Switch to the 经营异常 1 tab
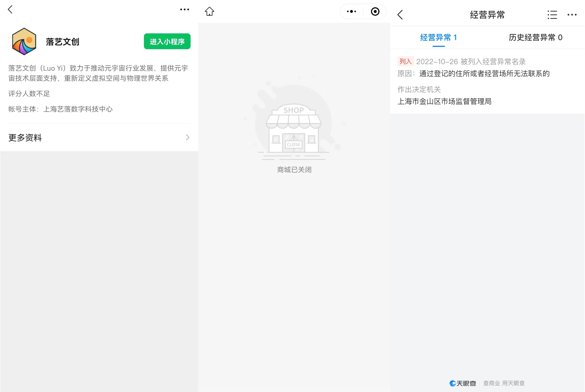Viewport: 585px width, 392px height. [439, 38]
